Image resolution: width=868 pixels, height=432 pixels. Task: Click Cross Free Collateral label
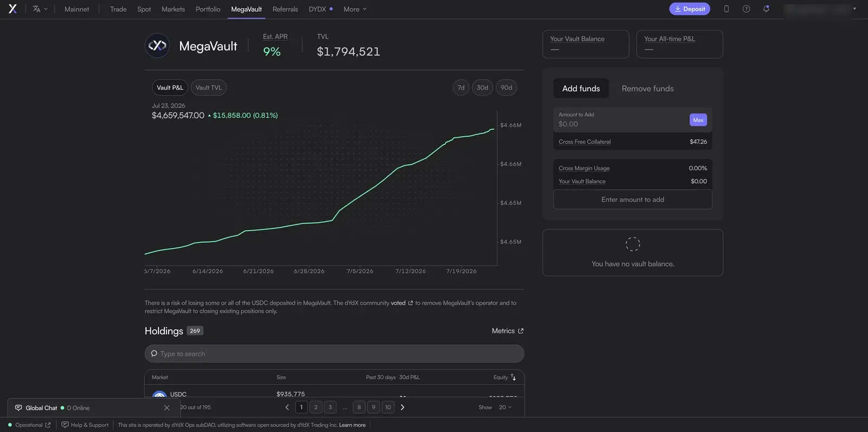tap(585, 142)
